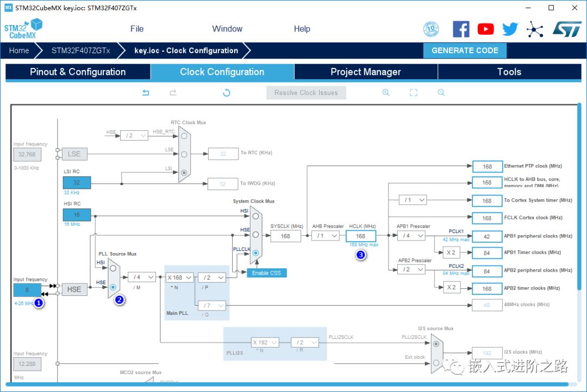Image resolution: width=587 pixels, height=392 pixels.
Task: Open the APB1 Prescaler dropdown
Action: pos(411,236)
